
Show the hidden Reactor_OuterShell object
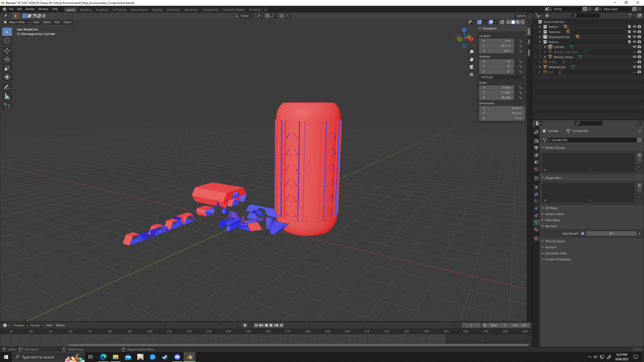634,52
